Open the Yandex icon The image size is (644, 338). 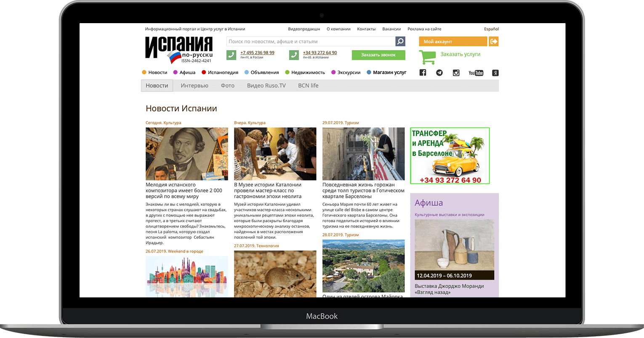[495, 73]
